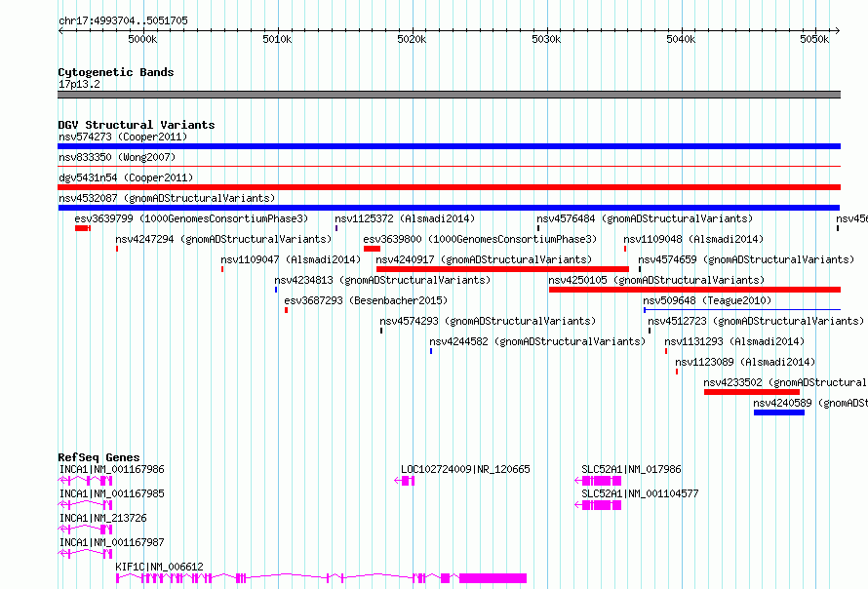Click the large final exon of KIF1C
The image size is (868, 589).
[493, 578]
